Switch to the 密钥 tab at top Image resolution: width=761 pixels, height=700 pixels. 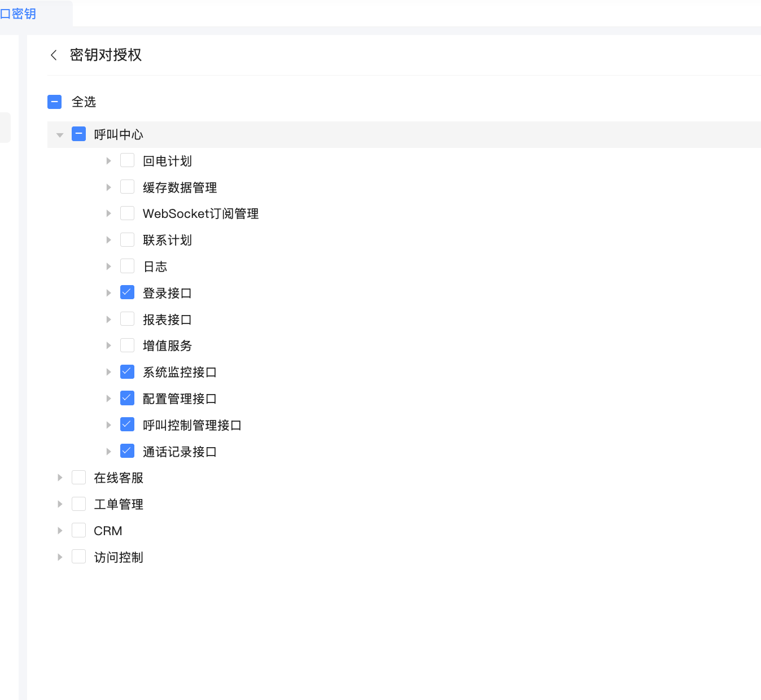[x=20, y=14]
